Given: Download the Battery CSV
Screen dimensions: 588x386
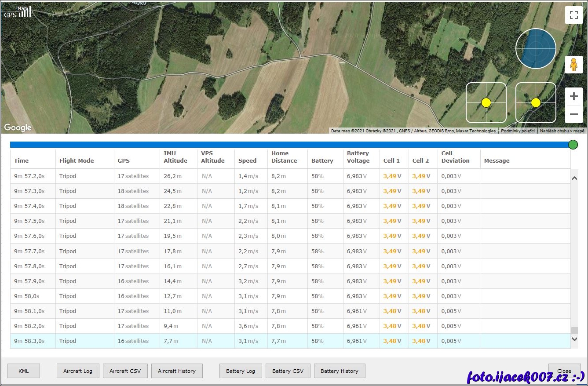Looking at the screenshot, I should coord(288,371).
